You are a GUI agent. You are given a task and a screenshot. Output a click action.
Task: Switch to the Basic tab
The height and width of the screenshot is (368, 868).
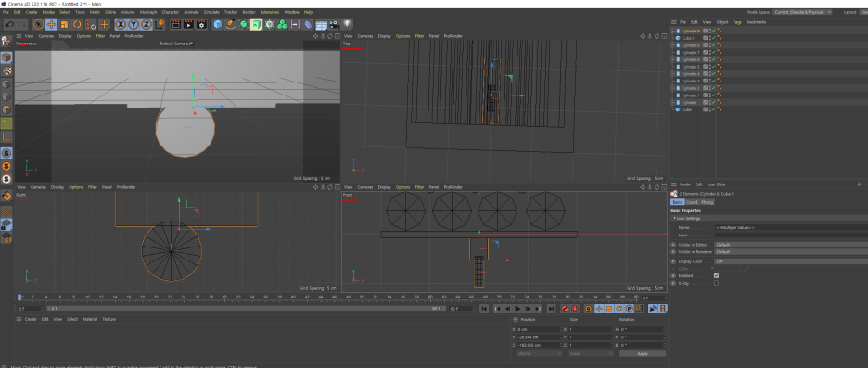click(678, 202)
